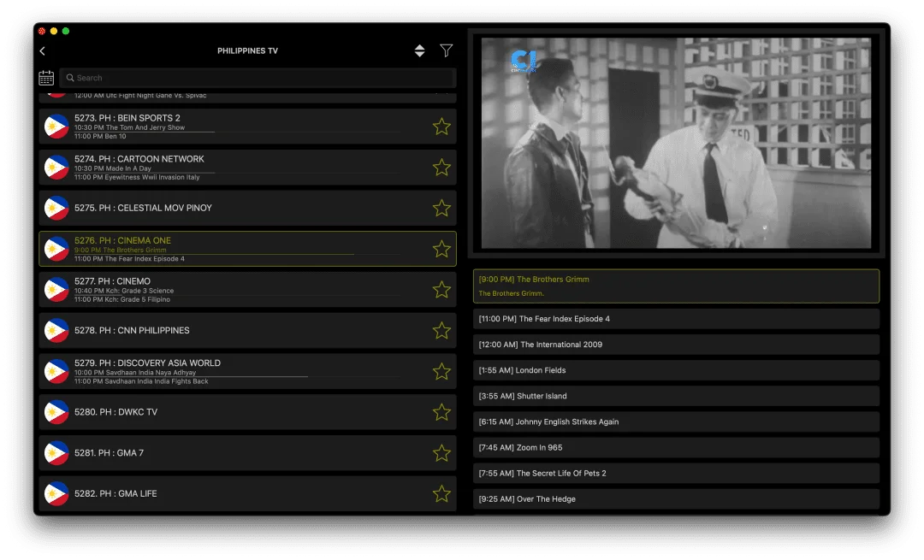
Task: Select 12:00 AM The International 2009
Action: [676, 345]
